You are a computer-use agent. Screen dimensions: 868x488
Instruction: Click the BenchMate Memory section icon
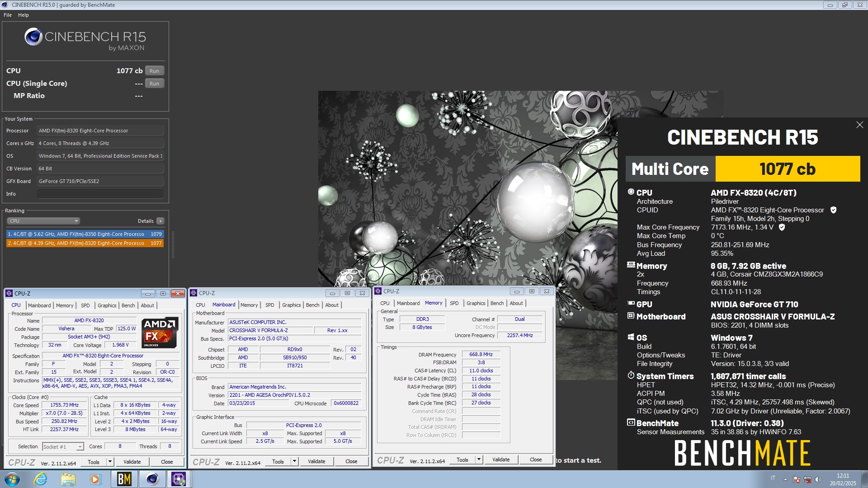point(631,265)
